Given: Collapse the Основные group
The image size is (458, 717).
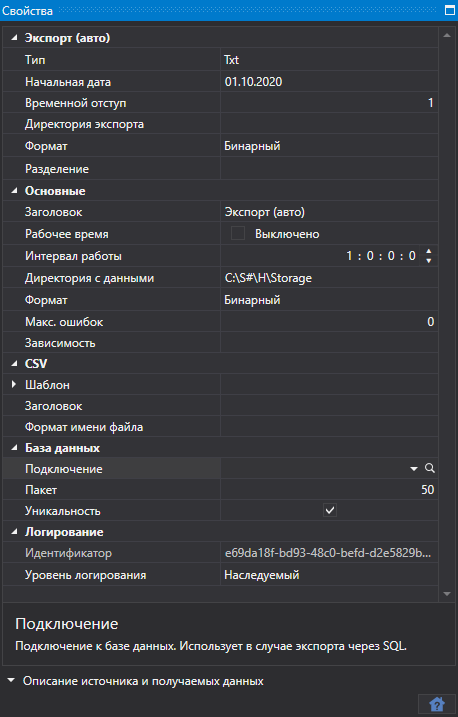Looking at the screenshot, I should pyautogui.click(x=14, y=191).
